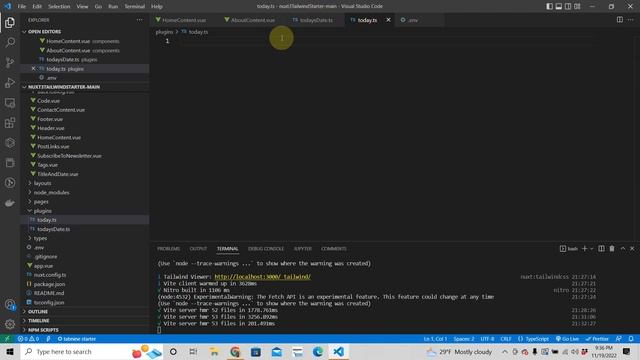Screen dimensions: 640x360
Task: Open package.json file in explorer
Action: (49, 284)
